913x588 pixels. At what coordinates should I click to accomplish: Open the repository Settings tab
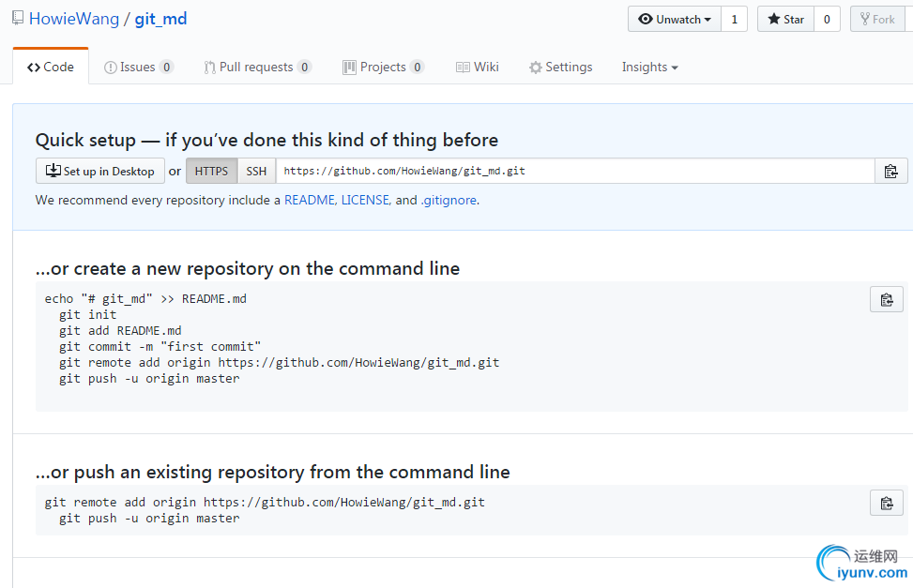coord(561,67)
